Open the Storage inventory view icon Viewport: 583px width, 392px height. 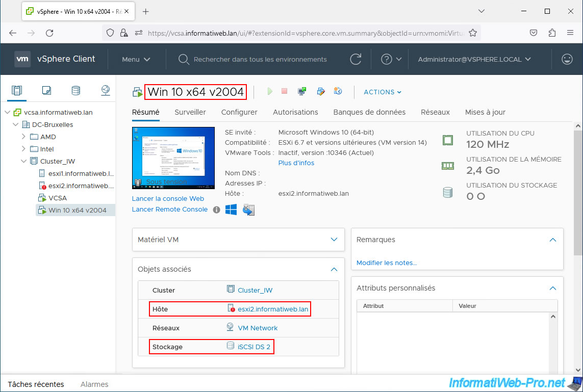[75, 91]
